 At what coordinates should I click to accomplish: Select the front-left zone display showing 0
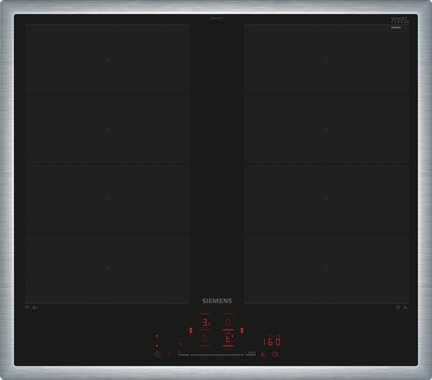tap(205, 339)
